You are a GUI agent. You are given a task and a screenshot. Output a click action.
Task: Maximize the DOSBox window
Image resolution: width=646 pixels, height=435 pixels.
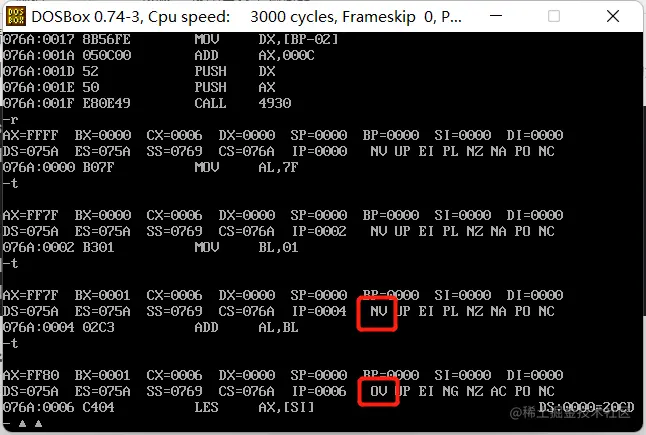(x=554, y=16)
